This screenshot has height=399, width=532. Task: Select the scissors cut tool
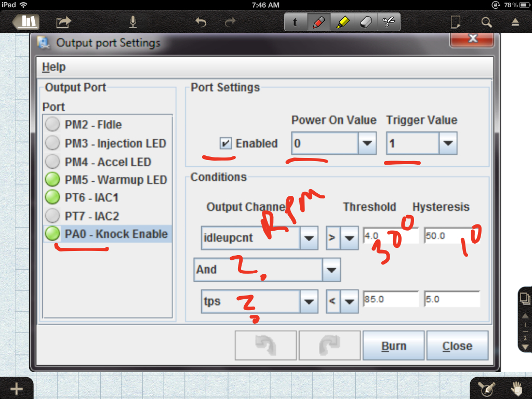(389, 22)
